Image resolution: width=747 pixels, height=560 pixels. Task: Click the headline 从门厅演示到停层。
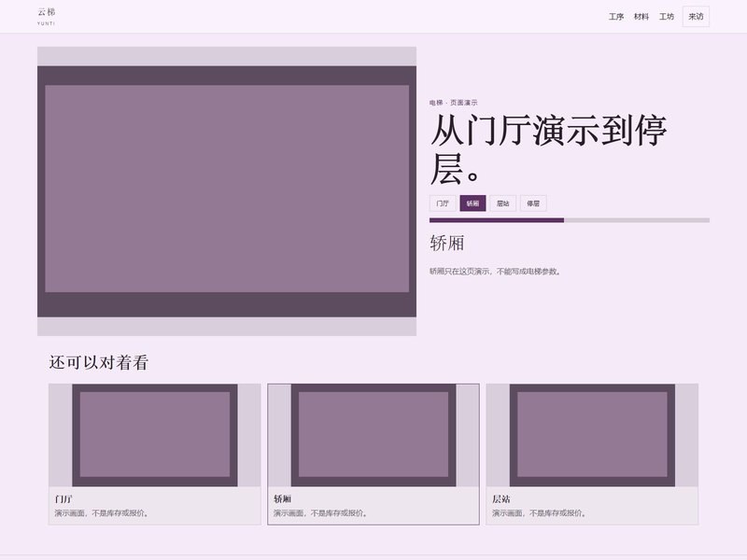[x=548, y=149]
